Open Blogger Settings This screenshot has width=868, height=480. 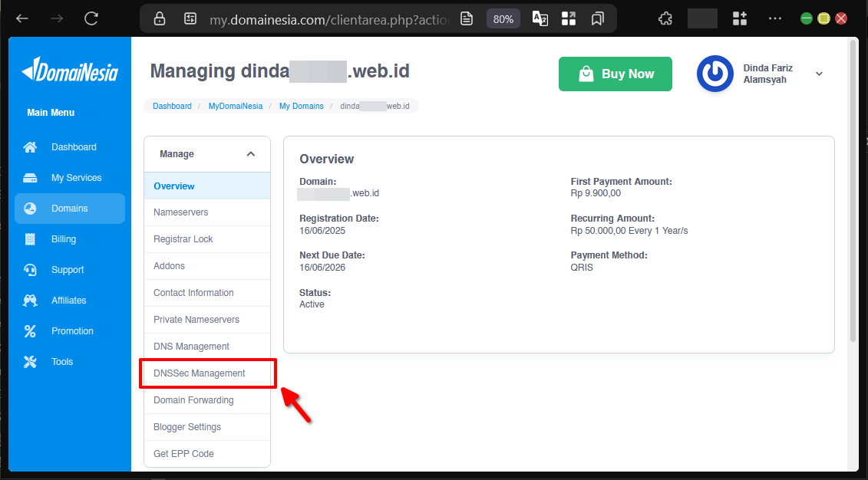[207, 427]
